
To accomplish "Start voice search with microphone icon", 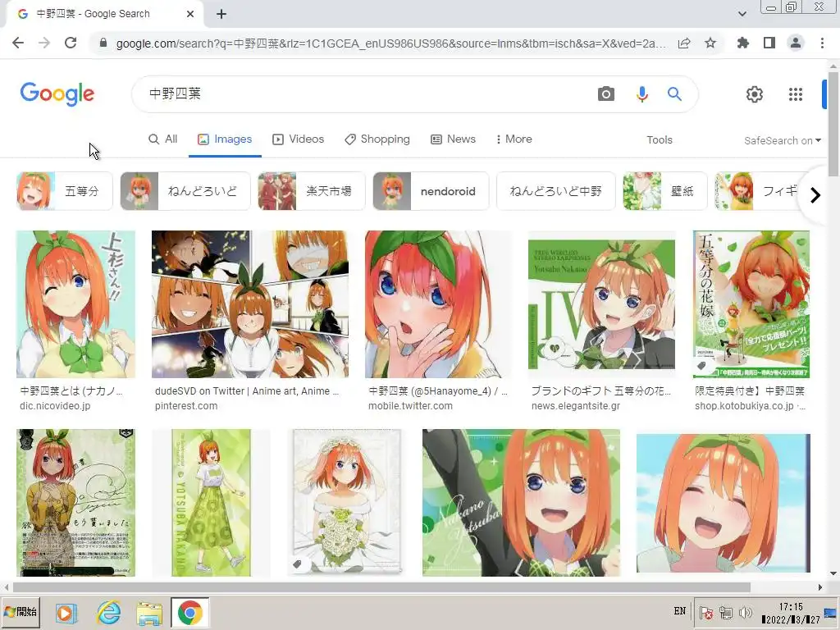I will tap(641, 94).
